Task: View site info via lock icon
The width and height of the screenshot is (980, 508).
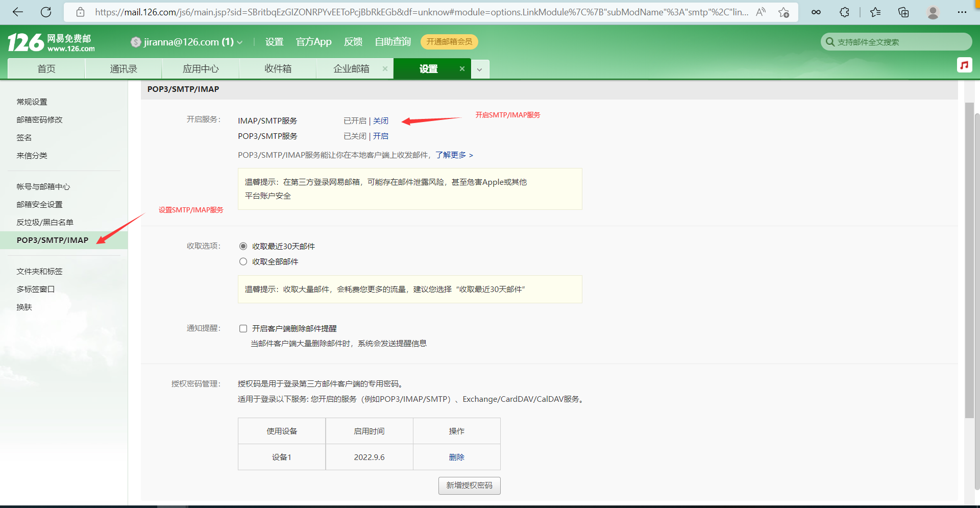Action: click(80, 12)
